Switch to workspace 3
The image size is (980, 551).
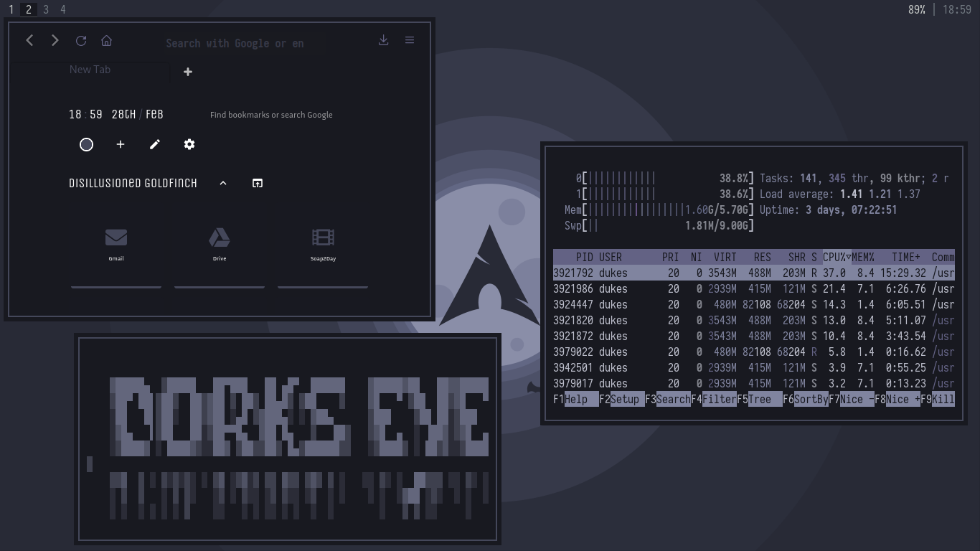click(x=46, y=9)
